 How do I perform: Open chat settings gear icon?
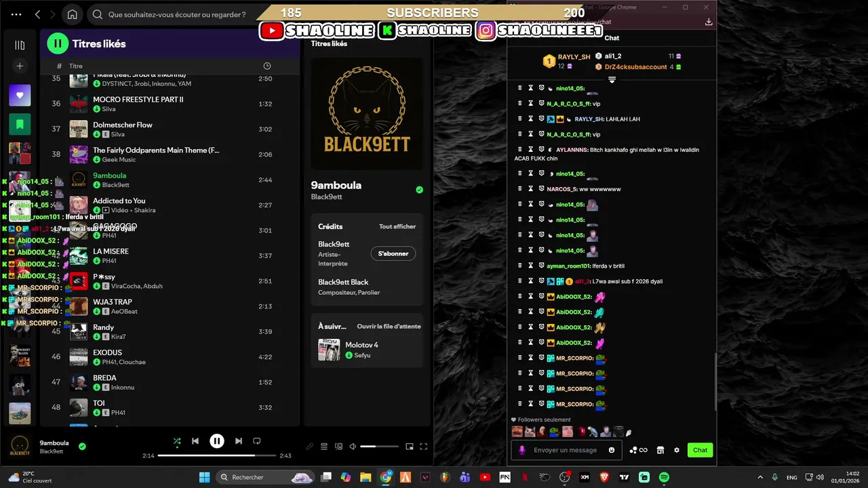tap(676, 450)
